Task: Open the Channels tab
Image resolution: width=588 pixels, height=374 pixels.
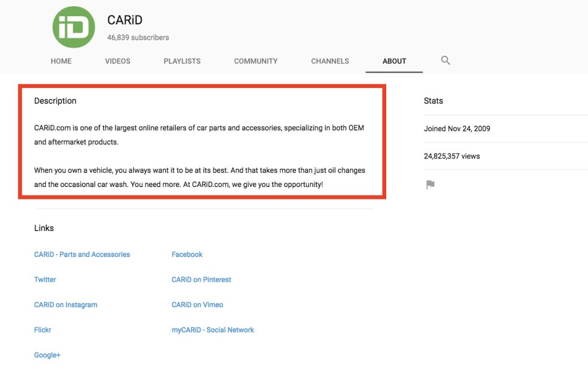Action: (330, 61)
